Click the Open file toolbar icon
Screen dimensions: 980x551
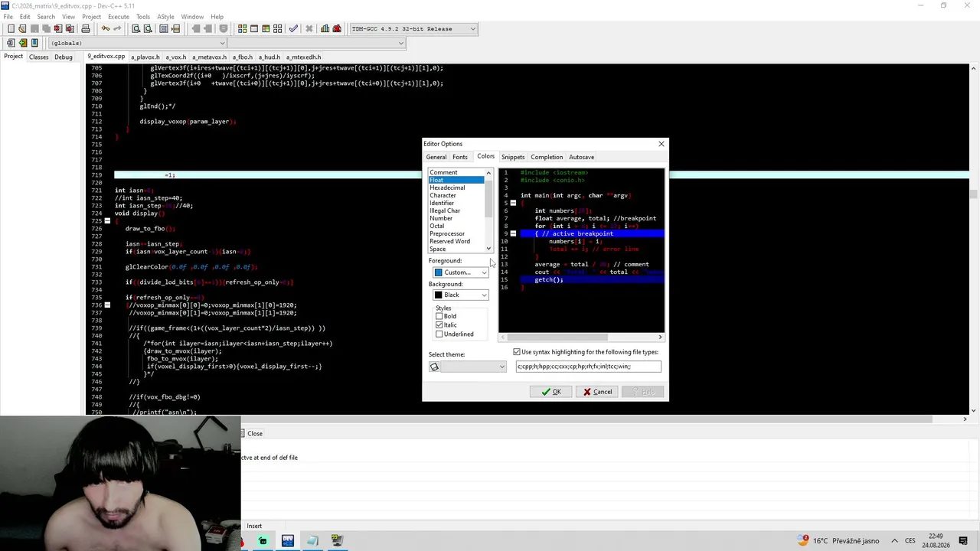click(23, 29)
